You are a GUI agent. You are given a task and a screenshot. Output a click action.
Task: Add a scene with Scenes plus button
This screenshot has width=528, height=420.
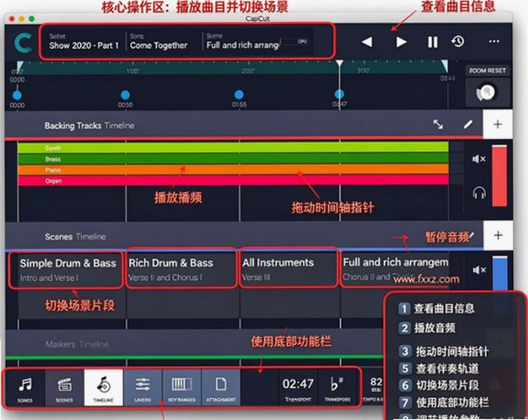pyautogui.click(x=498, y=235)
